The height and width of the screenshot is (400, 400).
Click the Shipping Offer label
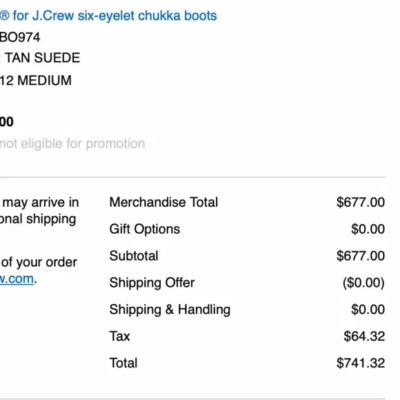pos(152,283)
